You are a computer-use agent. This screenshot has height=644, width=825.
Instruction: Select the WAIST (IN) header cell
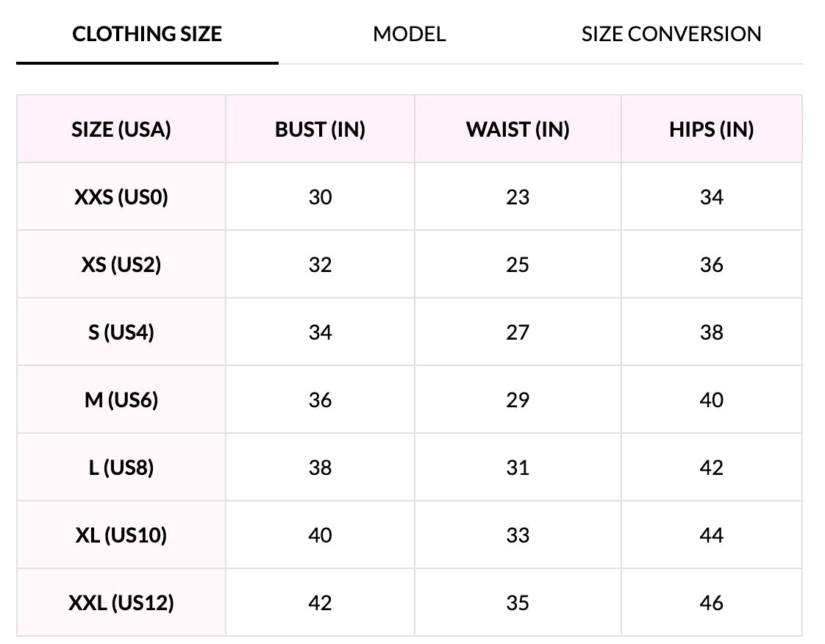pos(518,129)
